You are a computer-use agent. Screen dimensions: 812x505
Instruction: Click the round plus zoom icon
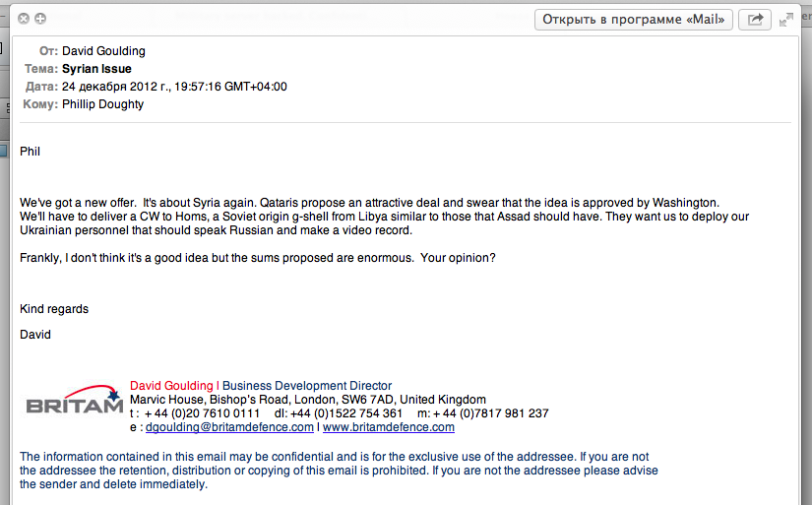point(40,19)
